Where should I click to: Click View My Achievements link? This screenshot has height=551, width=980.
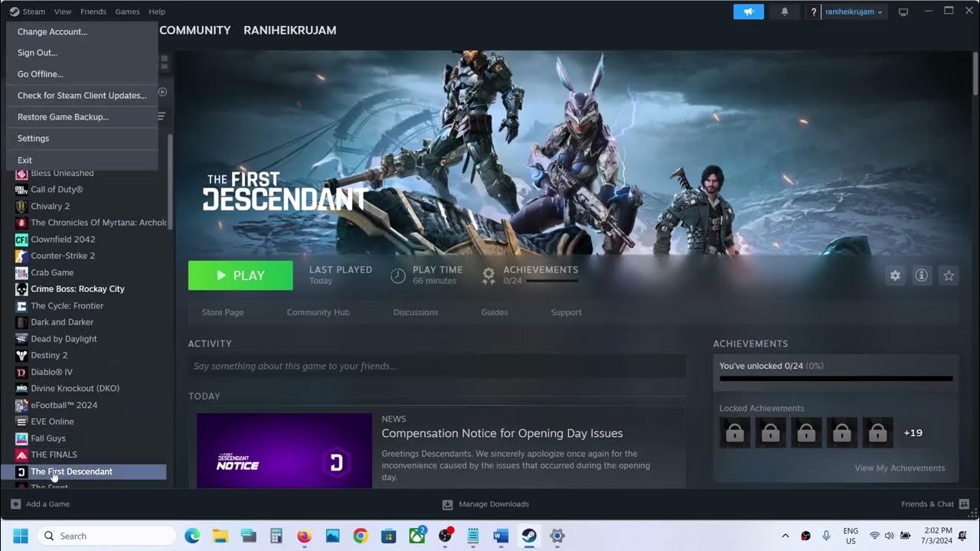900,468
